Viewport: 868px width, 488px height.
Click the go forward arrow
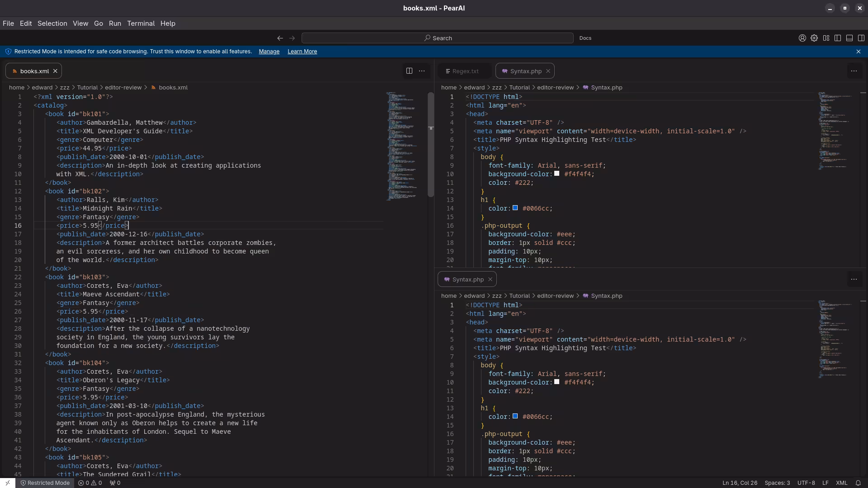pyautogui.click(x=292, y=38)
